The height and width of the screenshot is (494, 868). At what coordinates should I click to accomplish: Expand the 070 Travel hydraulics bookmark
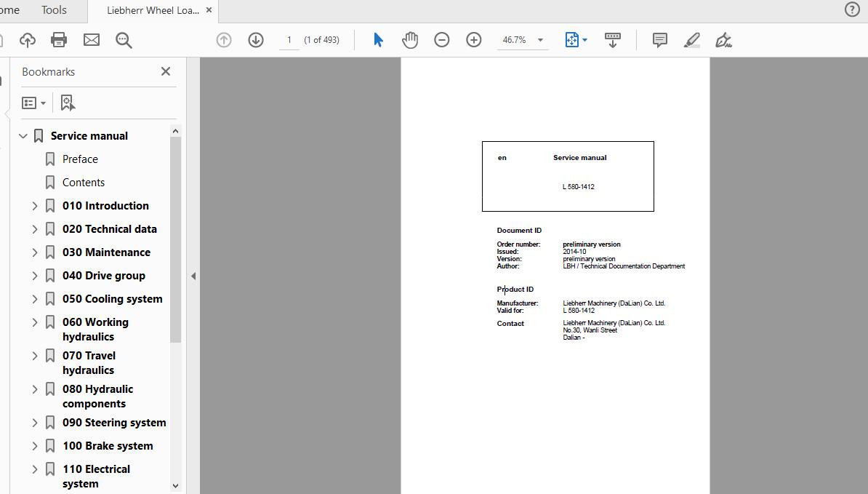click(x=34, y=356)
